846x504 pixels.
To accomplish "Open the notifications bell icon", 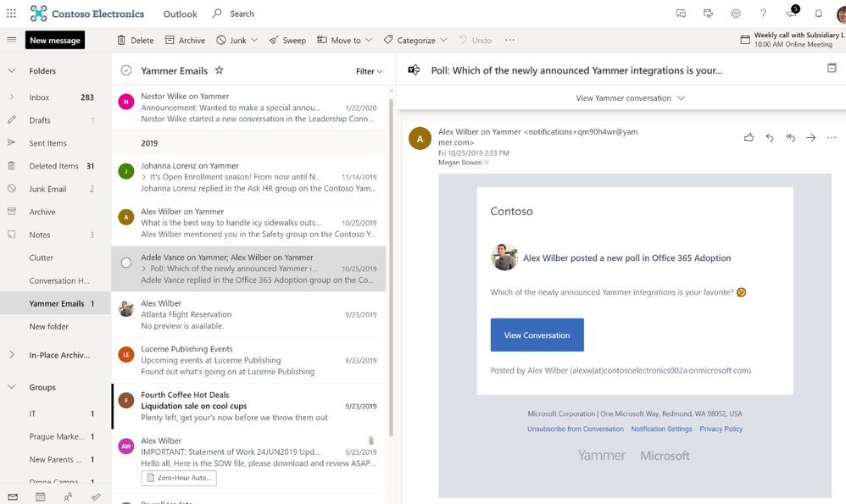I will click(819, 14).
